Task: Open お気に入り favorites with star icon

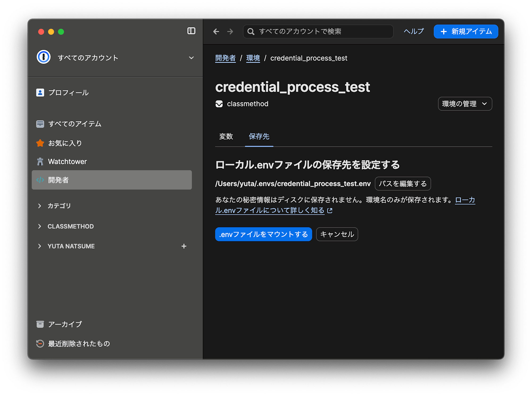Action: coord(65,143)
